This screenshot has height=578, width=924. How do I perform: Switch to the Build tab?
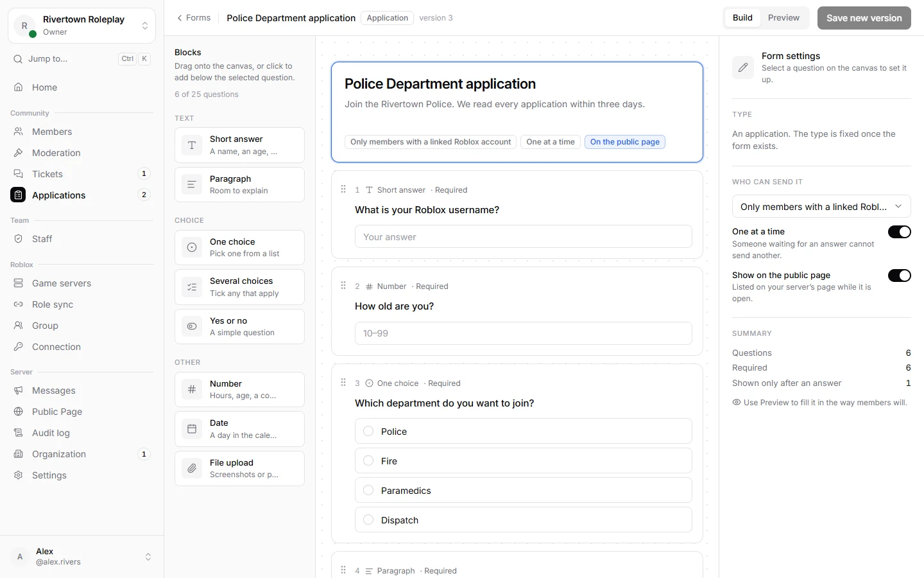742,18
